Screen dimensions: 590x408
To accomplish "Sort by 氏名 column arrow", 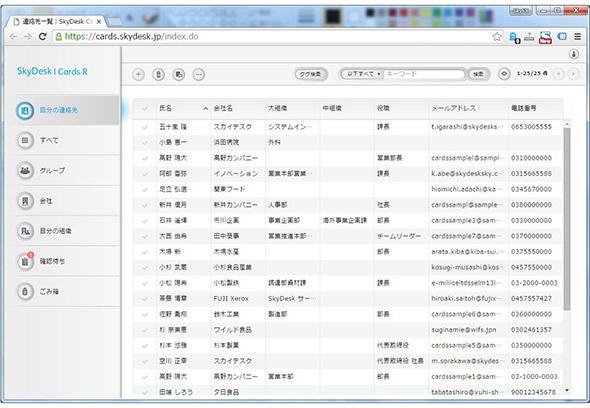I will pos(205,108).
